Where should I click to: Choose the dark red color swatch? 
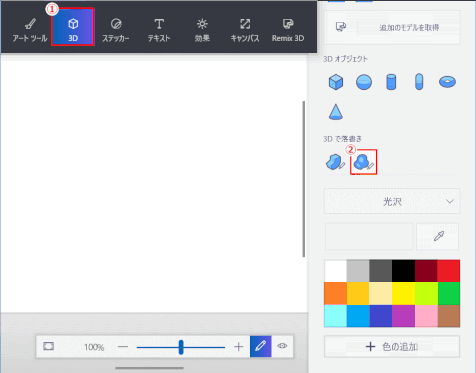point(426,271)
